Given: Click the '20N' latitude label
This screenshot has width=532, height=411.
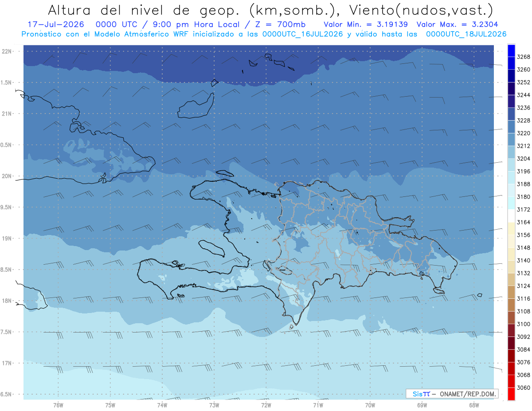Looking at the screenshot, I should (x=7, y=176).
